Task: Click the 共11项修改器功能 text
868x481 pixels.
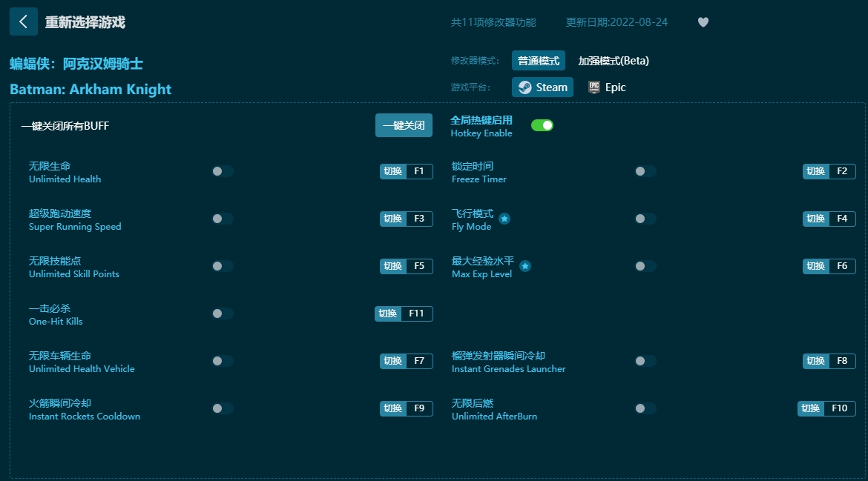Action: [493, 22]
